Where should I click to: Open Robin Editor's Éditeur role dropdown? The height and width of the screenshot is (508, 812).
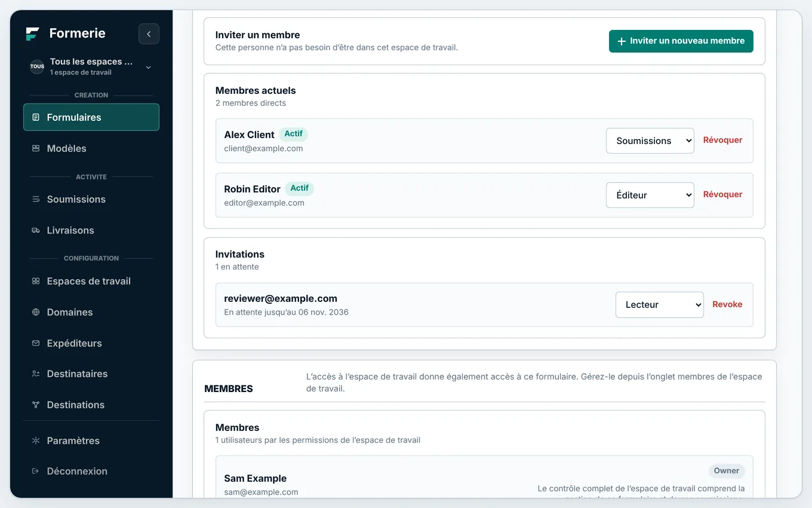[650, 195]
